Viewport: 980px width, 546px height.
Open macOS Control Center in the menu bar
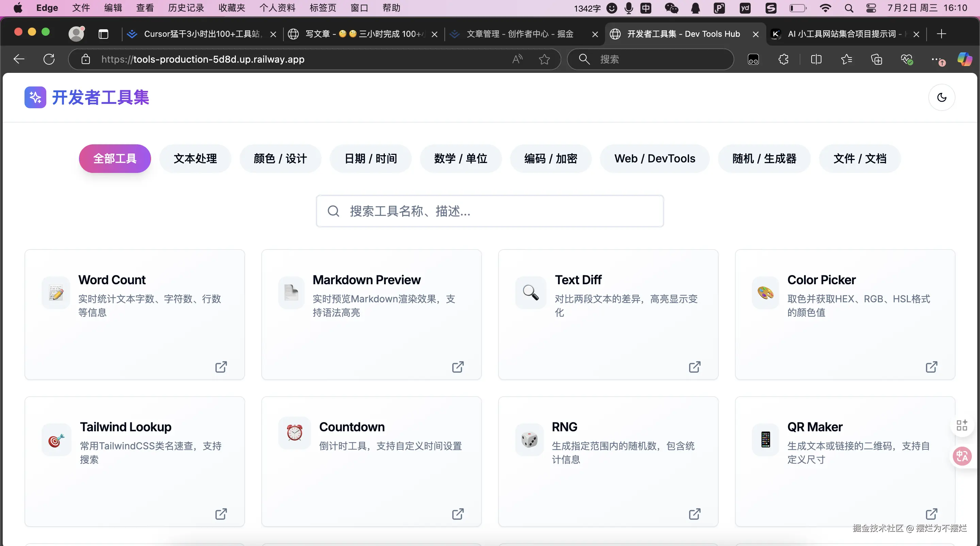[x=871, y=8]
